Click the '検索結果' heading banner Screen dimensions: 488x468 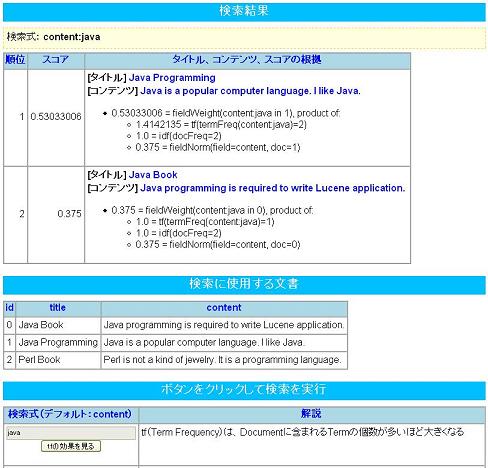click(244, 11)
